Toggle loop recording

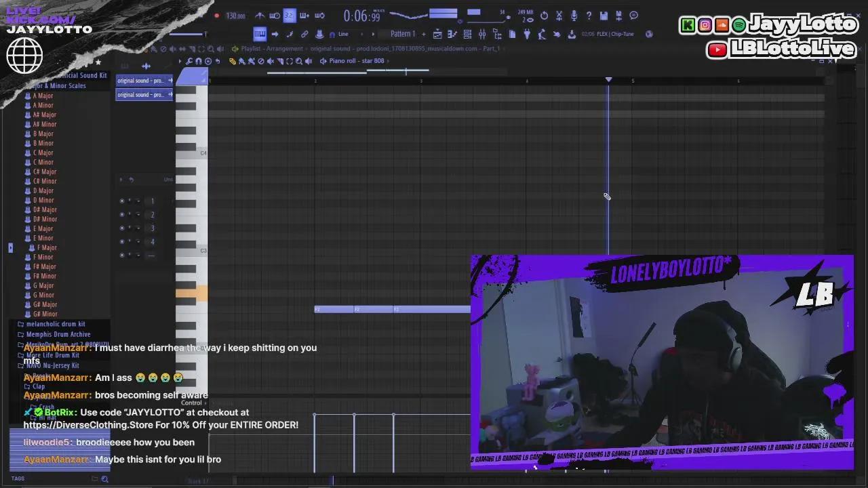319,16
